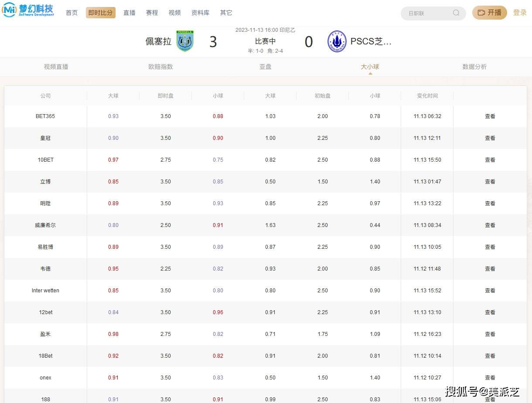
Task: Open the 资料库 navigation item
Action: point(200,13)
